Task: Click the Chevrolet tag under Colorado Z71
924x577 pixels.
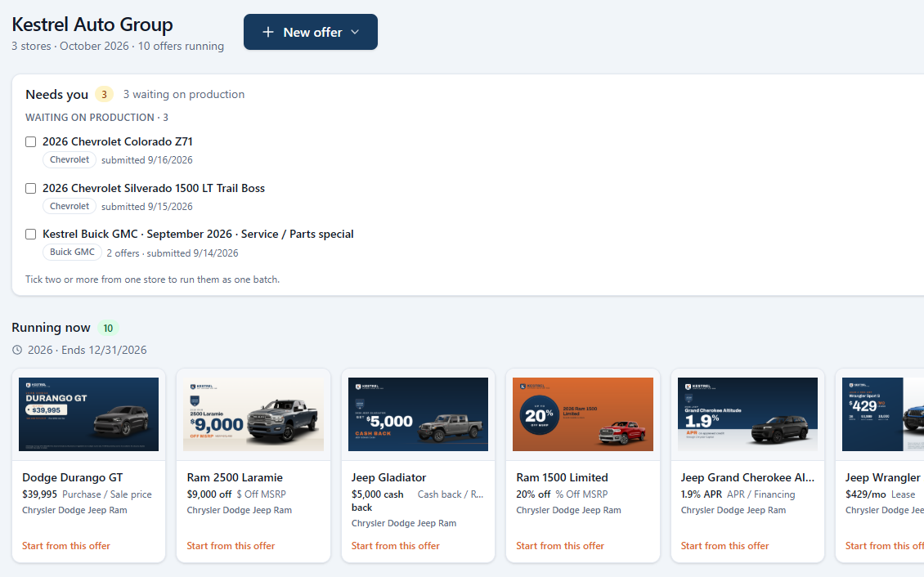Action: click(70, 159)
